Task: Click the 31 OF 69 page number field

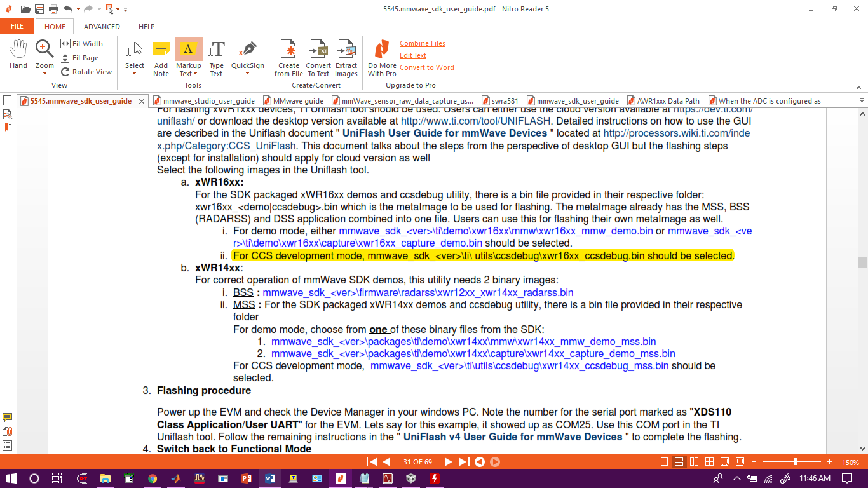Action: 417,462
